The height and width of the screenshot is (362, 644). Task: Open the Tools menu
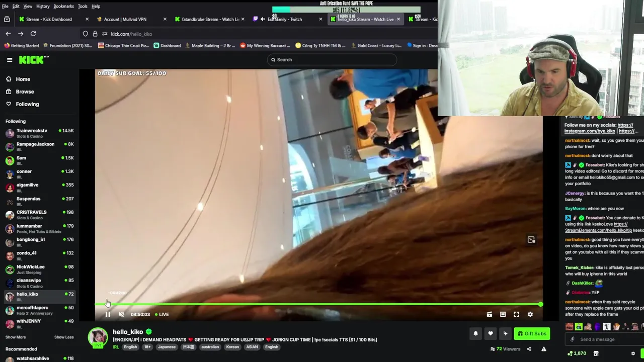[x=83, y=6]
